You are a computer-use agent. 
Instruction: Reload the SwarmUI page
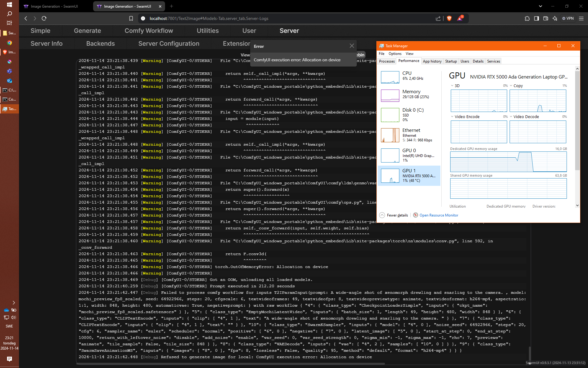(x=44, y=18)
